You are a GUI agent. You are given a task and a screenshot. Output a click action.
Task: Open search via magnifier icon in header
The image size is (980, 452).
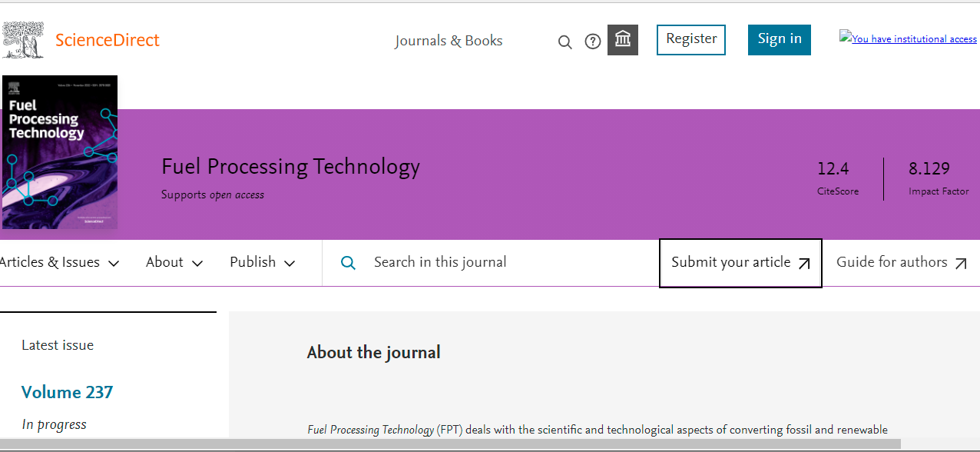tap(564, 42)
